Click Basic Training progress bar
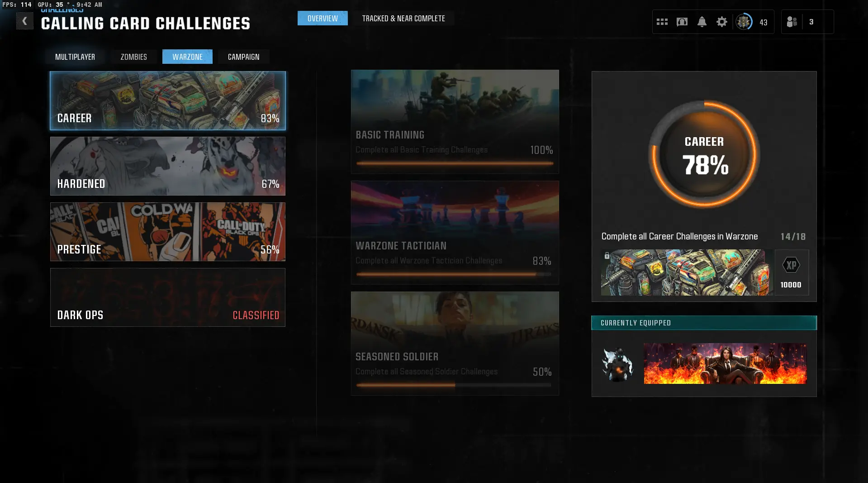Viewport: 868px width, 483px height. pos(455,163)
